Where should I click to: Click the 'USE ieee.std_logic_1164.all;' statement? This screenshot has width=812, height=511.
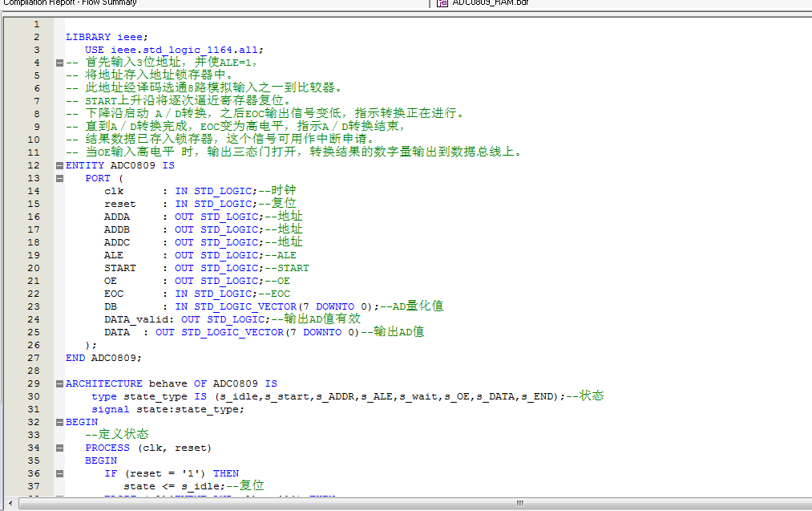tap(174, 50)
